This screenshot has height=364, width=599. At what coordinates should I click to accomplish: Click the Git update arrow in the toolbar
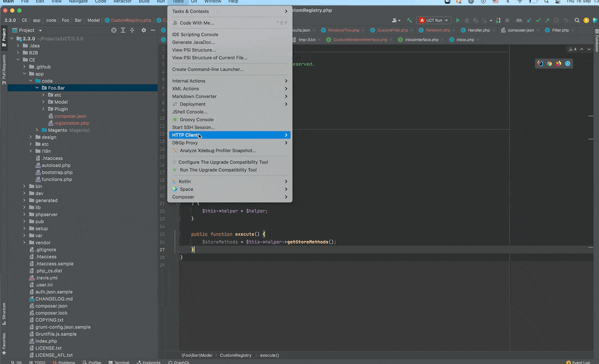(x=529, y=20)
